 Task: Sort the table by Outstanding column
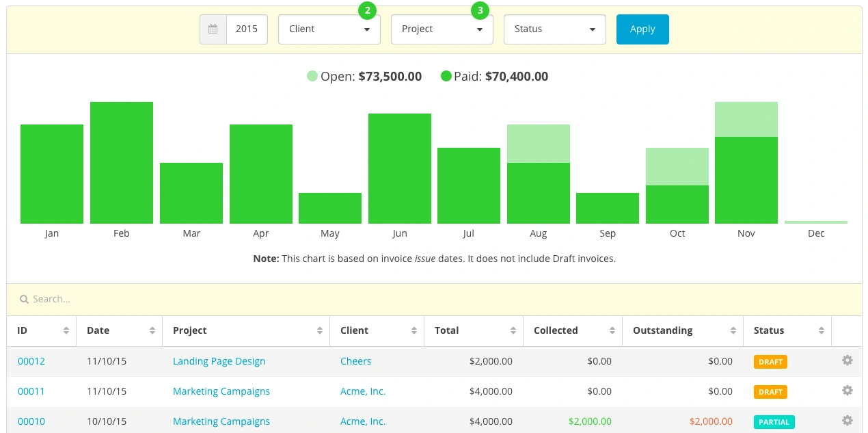pyautogui.click(x=663, y=330)
